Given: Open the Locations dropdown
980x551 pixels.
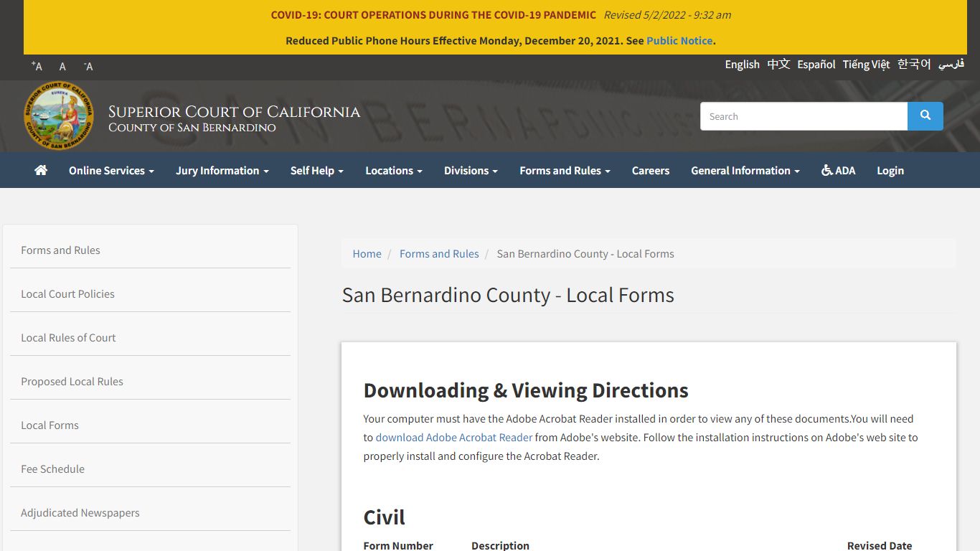Looking at the screenshot, I should (394, 170).
